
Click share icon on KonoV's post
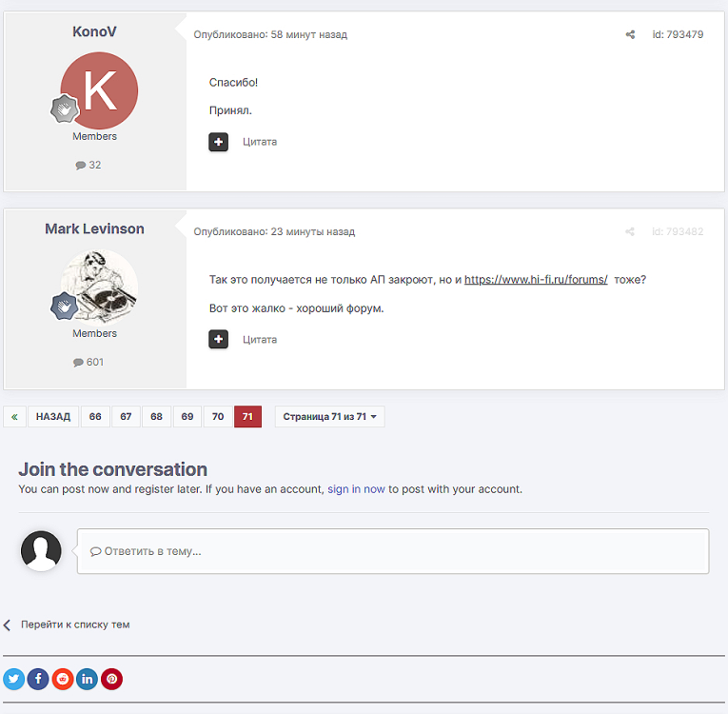(630, 35)
